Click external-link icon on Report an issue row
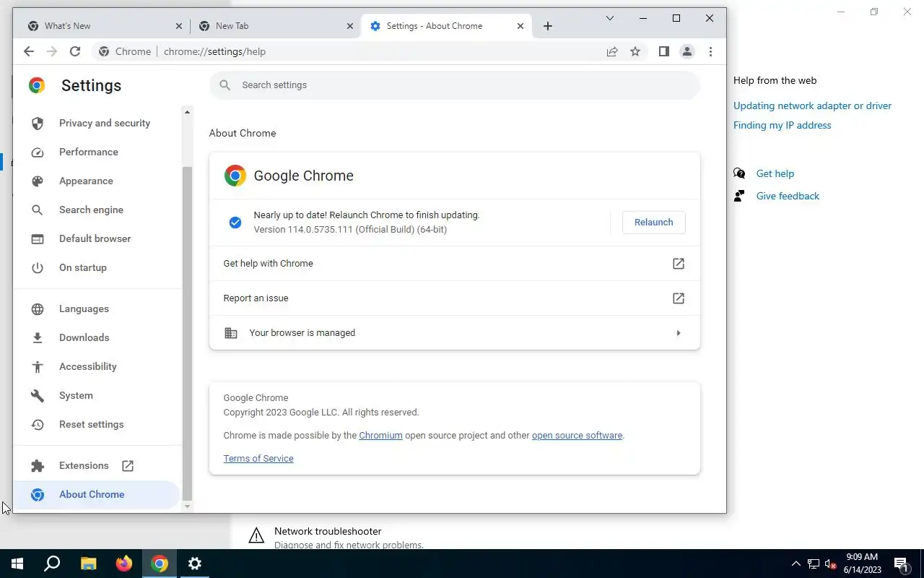Viewport: 924px width, 578px height. coord(679,298)
